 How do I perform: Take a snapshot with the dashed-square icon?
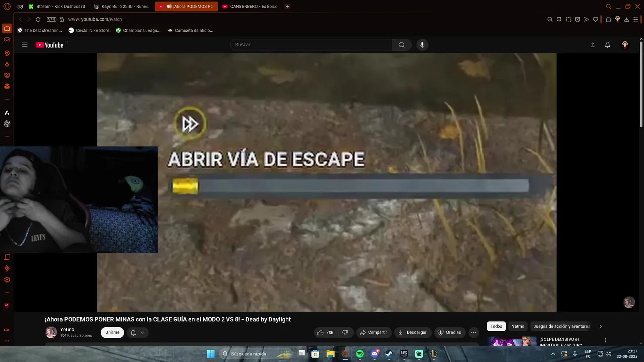[x=568, y=19]
